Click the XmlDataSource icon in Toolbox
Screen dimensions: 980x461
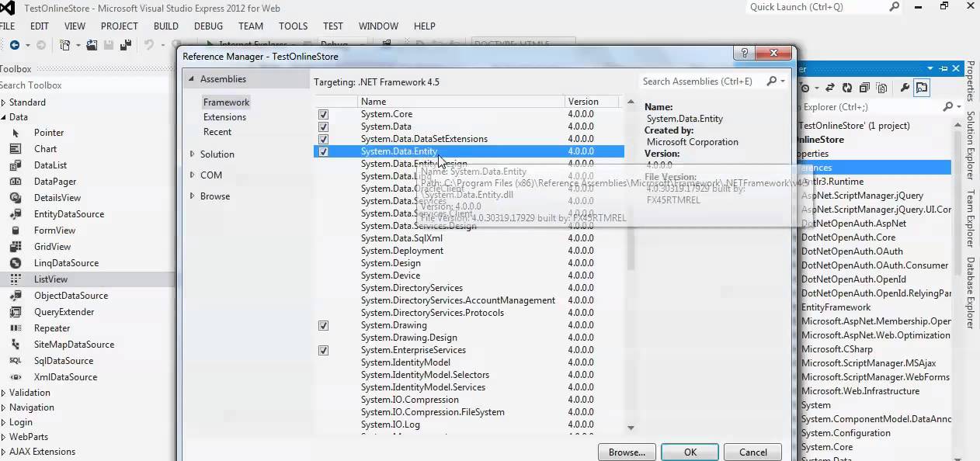click(16, 377)
